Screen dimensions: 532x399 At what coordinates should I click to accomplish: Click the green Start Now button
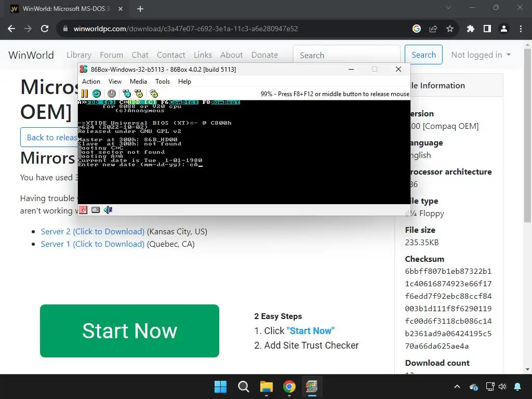[x=129, y=331]
